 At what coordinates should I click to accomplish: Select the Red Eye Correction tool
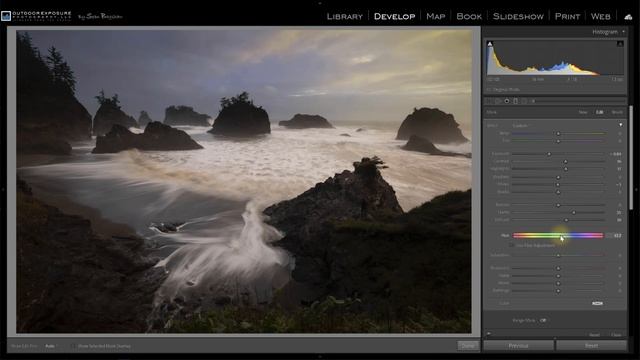tap(507, 101)
